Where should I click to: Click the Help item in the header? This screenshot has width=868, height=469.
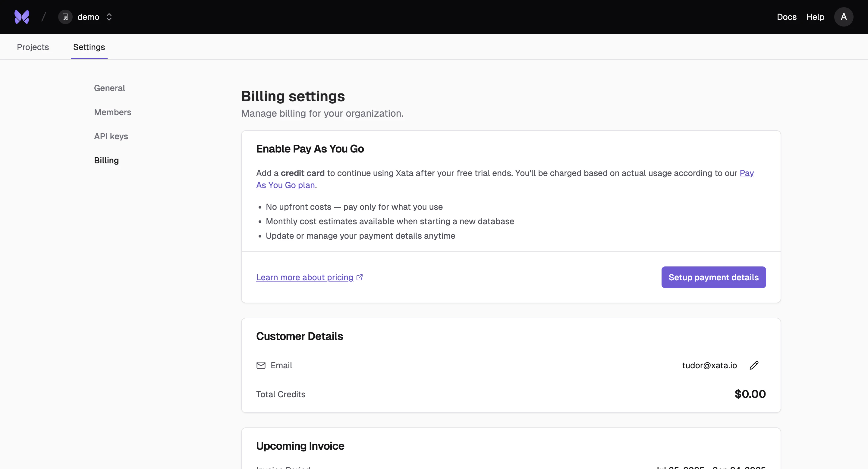pos(815,17)
